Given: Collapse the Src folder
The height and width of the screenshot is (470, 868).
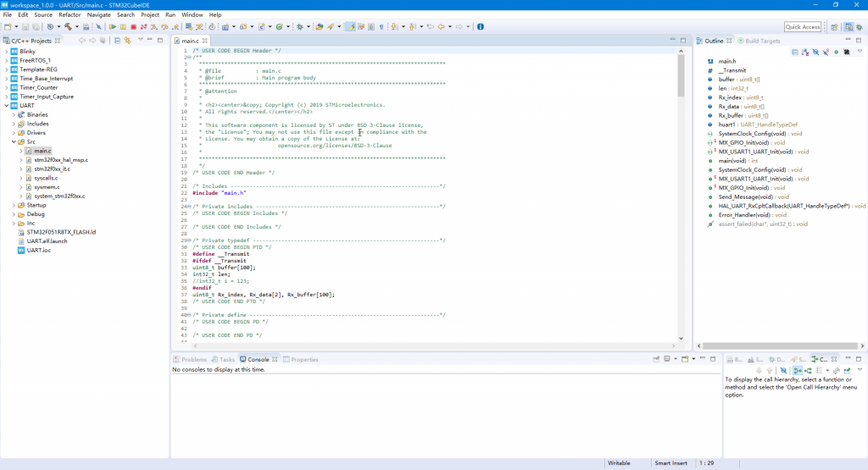Looking at the screenshot, I should (14, 141).
